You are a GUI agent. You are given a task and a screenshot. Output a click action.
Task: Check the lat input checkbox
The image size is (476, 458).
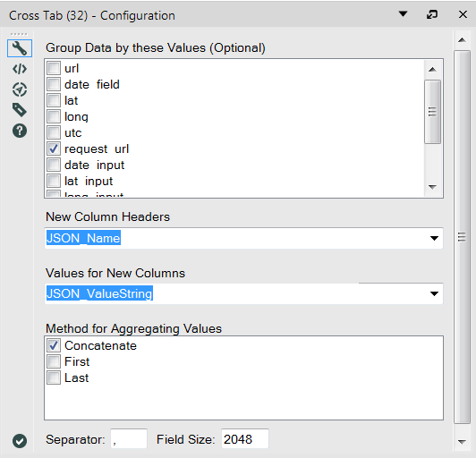[54, 181]
